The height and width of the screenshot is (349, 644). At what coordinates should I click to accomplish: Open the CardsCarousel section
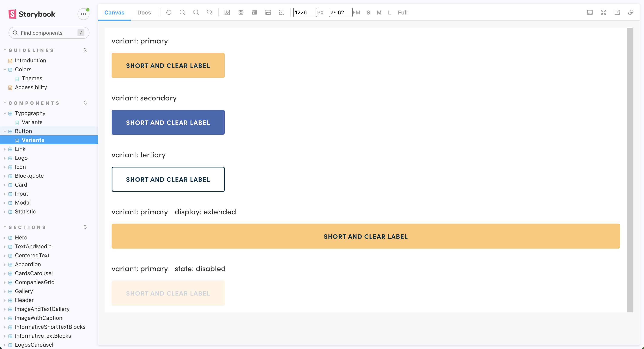(34, 273)
